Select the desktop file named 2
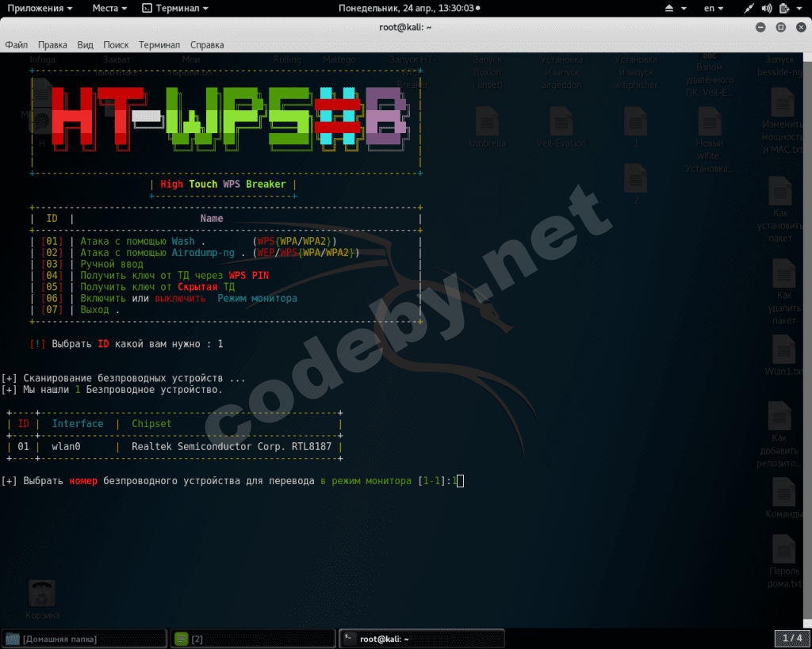The image size is (812, 649). (635, 185)
